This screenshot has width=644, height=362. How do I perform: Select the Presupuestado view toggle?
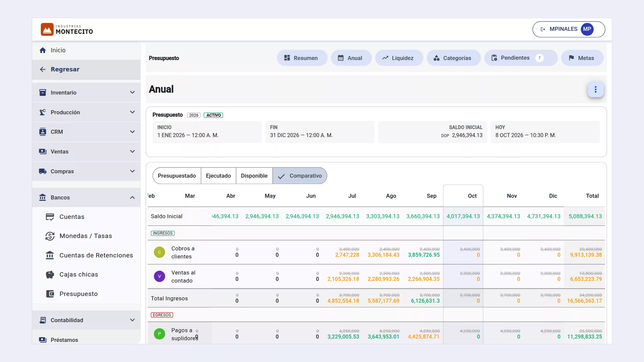177,176
